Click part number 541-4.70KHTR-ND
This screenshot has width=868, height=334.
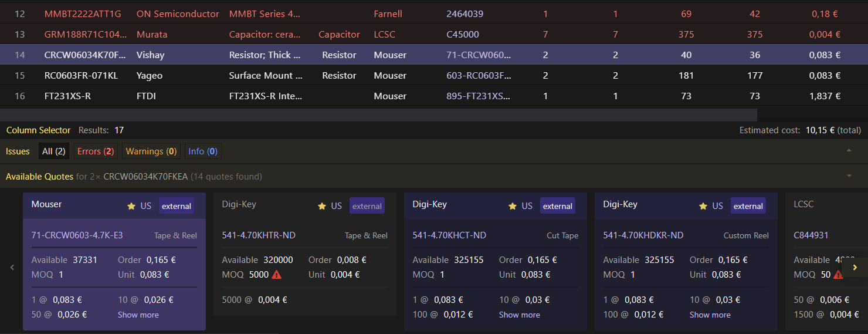tap(259, 235)
